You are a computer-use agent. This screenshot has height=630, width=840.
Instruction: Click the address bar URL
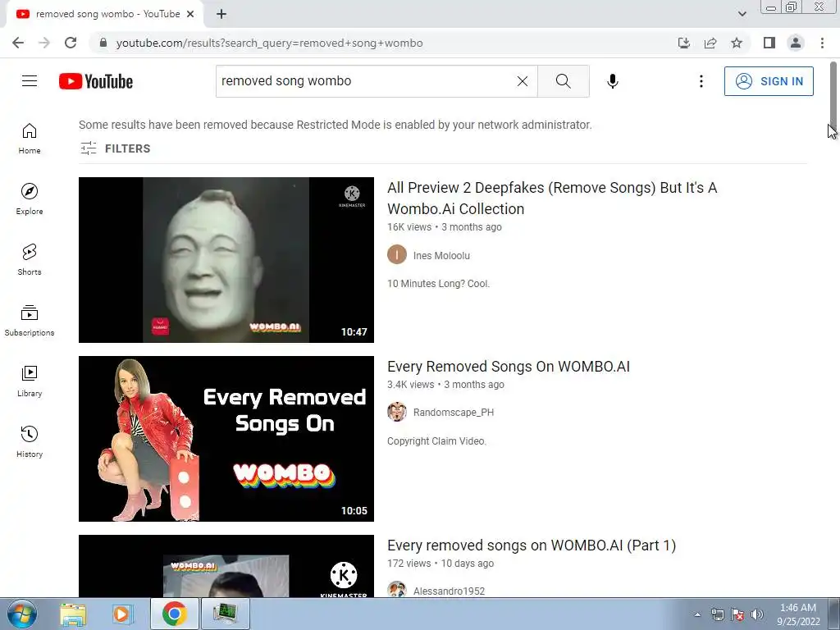click(x=269, y=43)
